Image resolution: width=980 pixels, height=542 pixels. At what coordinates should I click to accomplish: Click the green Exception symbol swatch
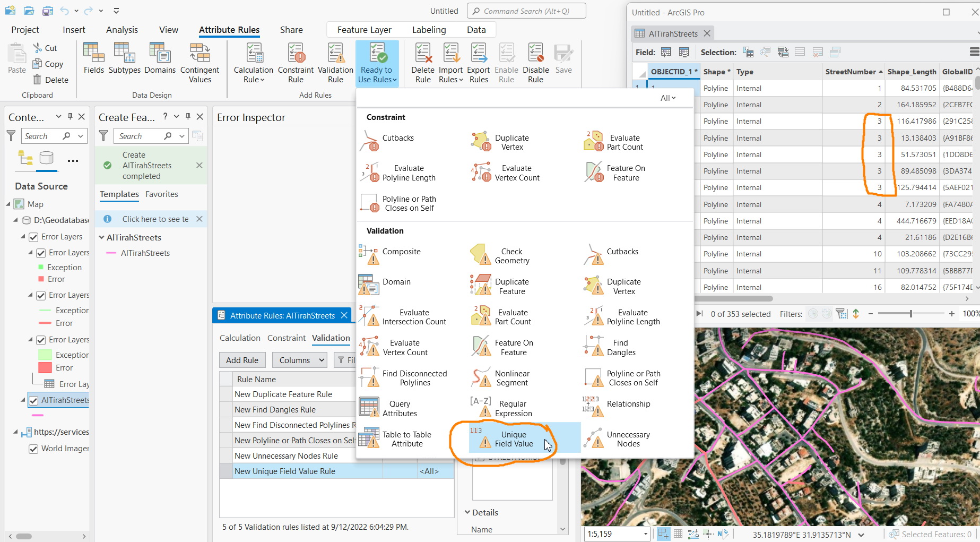coord(41,267)
